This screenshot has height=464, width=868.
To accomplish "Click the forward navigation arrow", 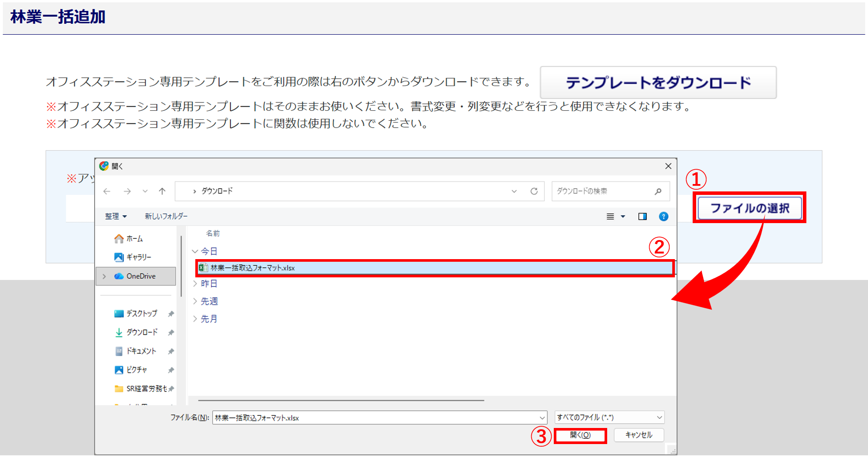I will tap(127, 191).
